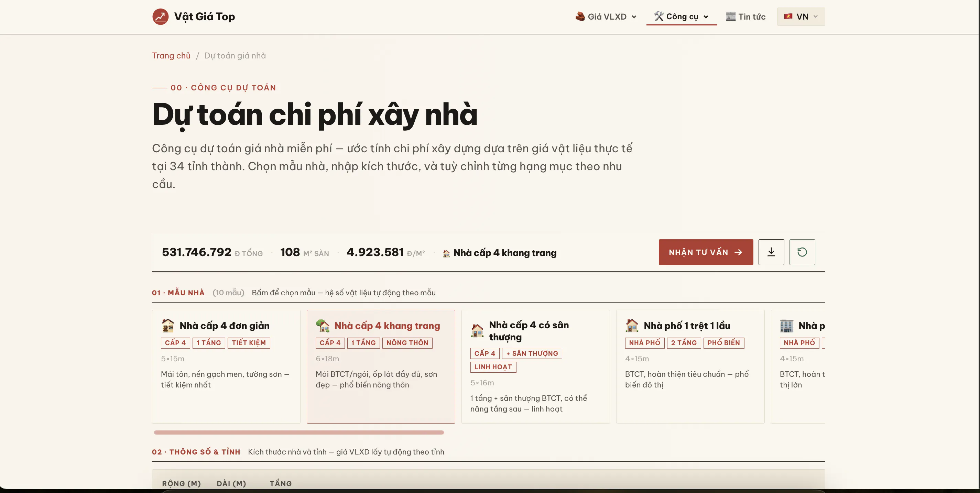Click the Nhận tư vấn button
The height and width of the screenshot is (493, 980).
click(706, 252)
